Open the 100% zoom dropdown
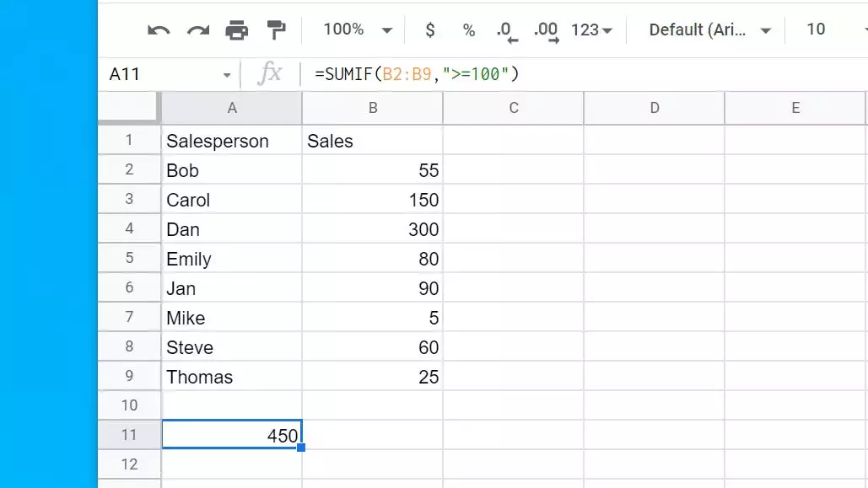868x488 pixels. 359,30
